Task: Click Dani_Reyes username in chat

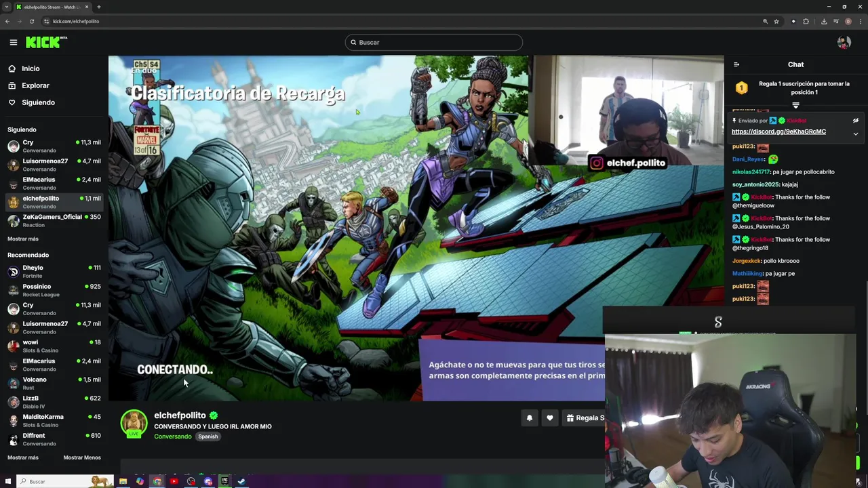Action: pos(749,159)
